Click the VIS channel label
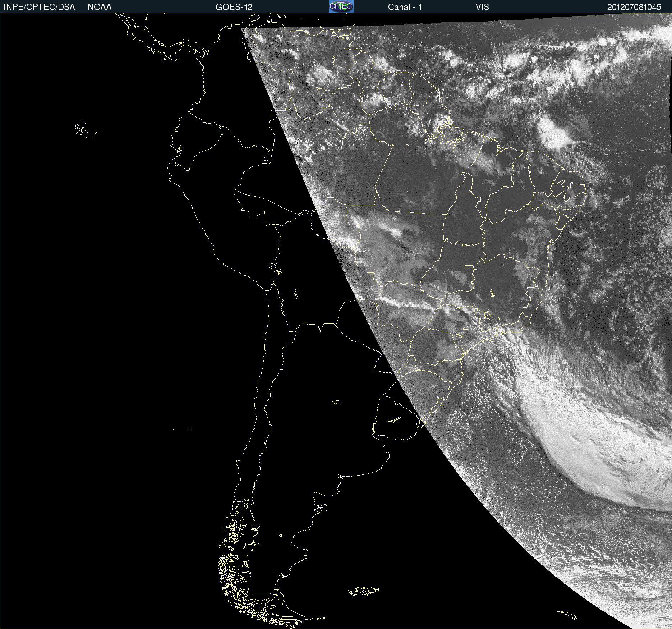 [482, 7]
